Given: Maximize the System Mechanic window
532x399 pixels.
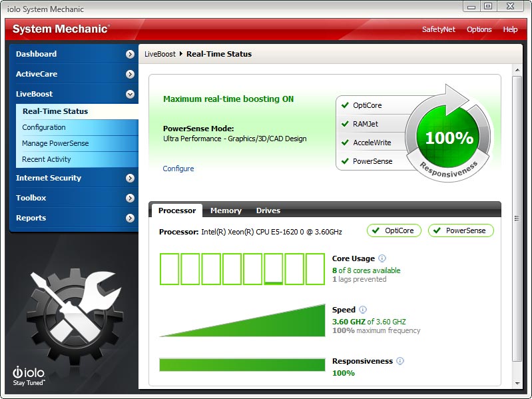Looking at the screenshot, I should 488,6.
